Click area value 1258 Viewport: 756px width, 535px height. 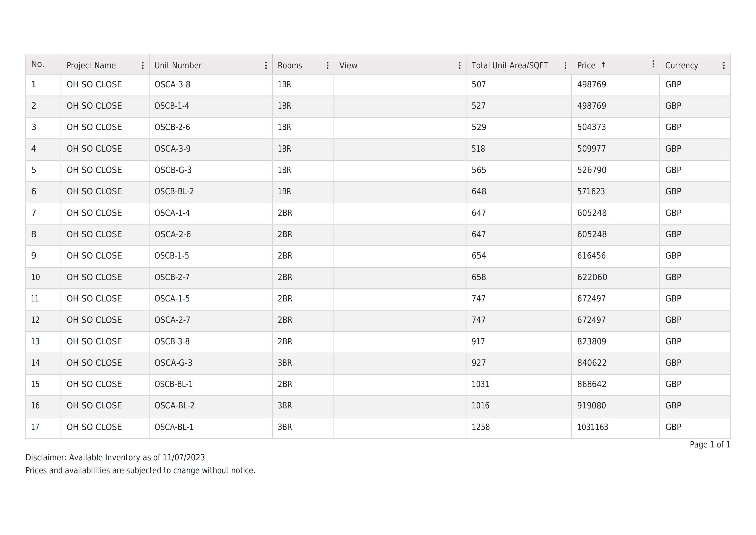point(480,427)
